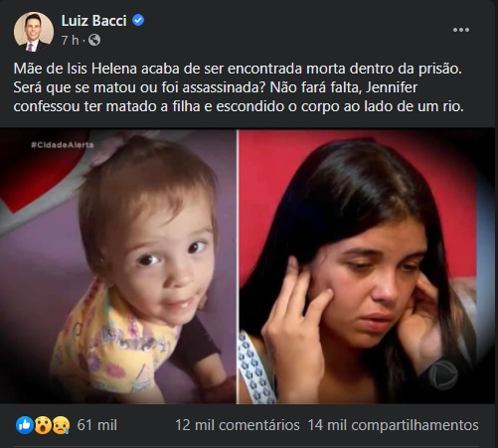This screenshot has width=498, height=448.
Task: Click the Record TV logo watermark
Action: pos(443,374)
